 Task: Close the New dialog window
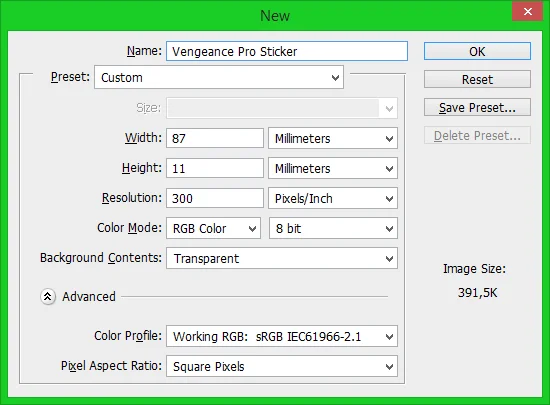pyautogui.click(x=527, y=12)
